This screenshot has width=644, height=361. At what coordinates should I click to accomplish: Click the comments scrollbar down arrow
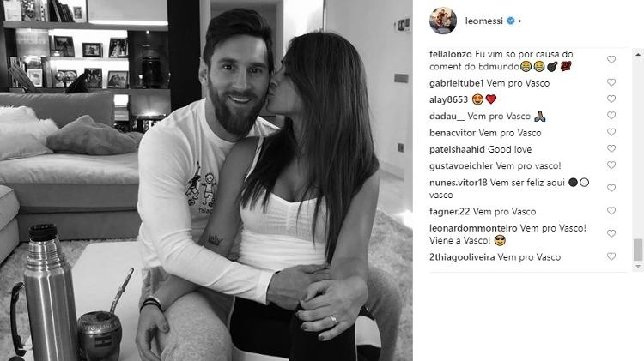pos(638,266)
